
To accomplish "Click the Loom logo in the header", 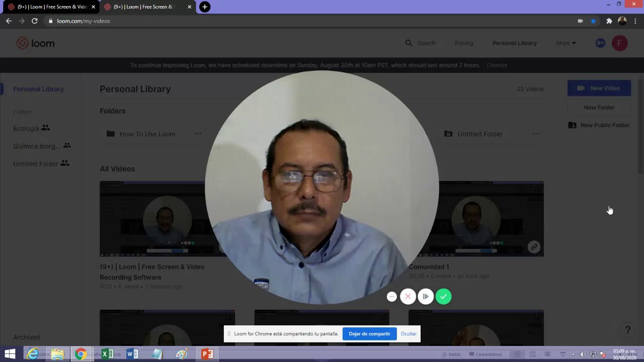I will [35, 43].
